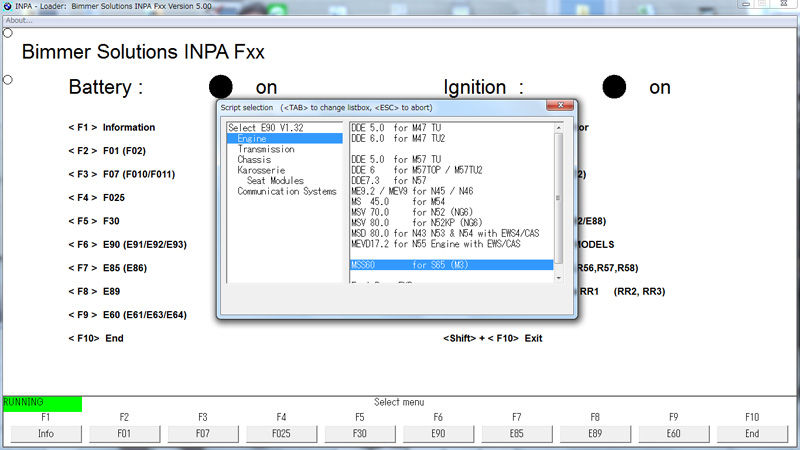
Task: Minimize the INPA Loader window
Action: pyautogui.click(x=746, y=4)
